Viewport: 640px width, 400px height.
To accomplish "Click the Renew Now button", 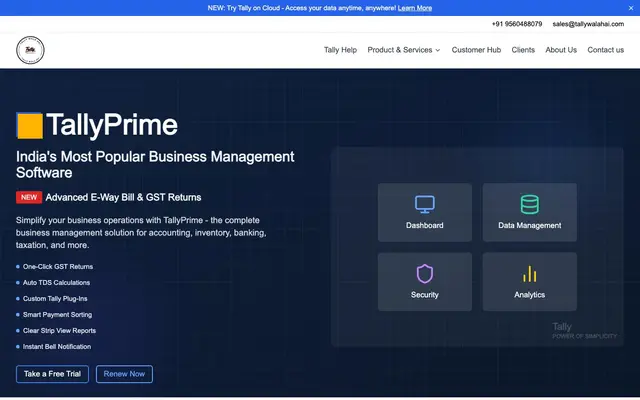I will click(x=124, y=374).
